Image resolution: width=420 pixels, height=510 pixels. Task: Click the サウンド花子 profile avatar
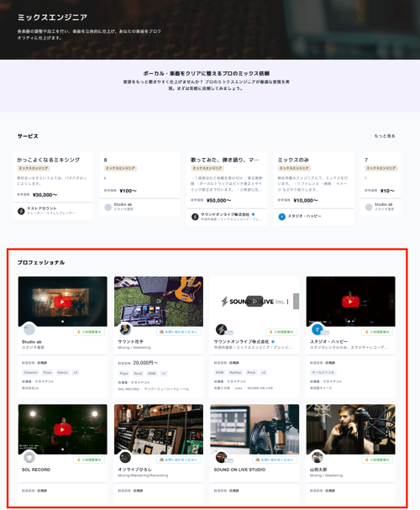[x=125, y=329]
